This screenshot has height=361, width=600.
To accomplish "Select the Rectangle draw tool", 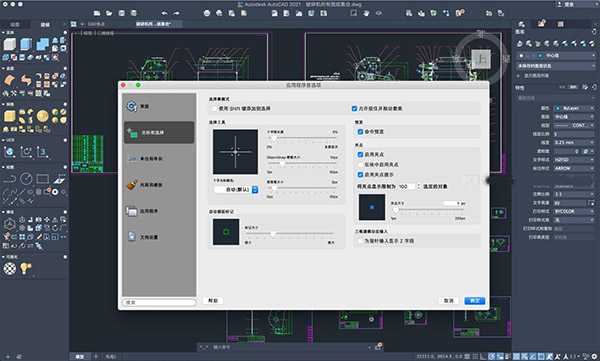I will [x=42, y=179].
